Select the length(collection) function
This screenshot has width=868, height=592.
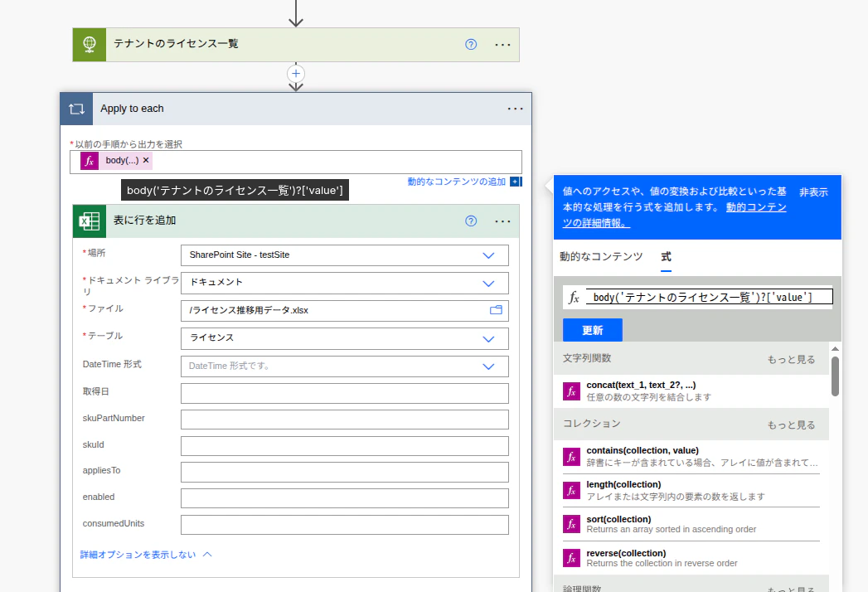[691, 491]
